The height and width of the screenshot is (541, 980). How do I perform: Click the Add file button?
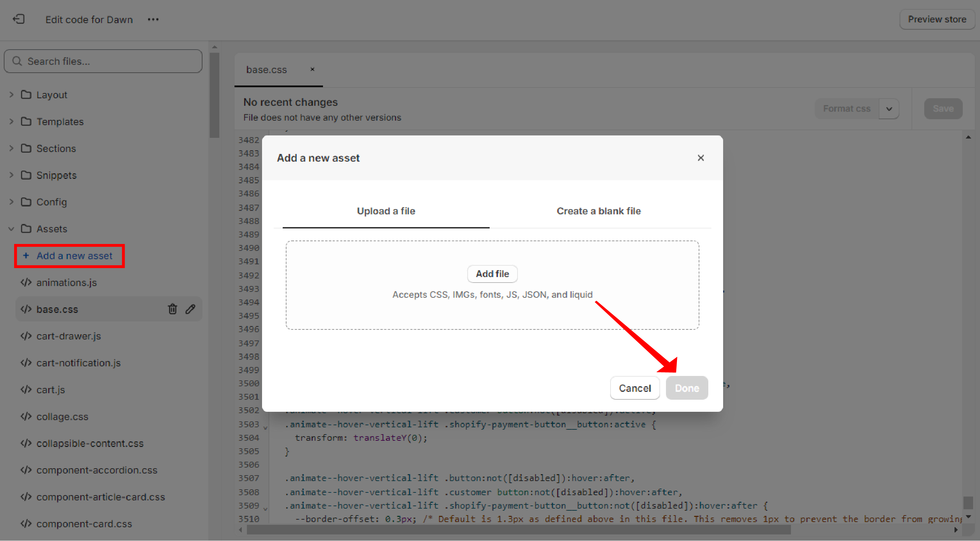click(492, 274)
